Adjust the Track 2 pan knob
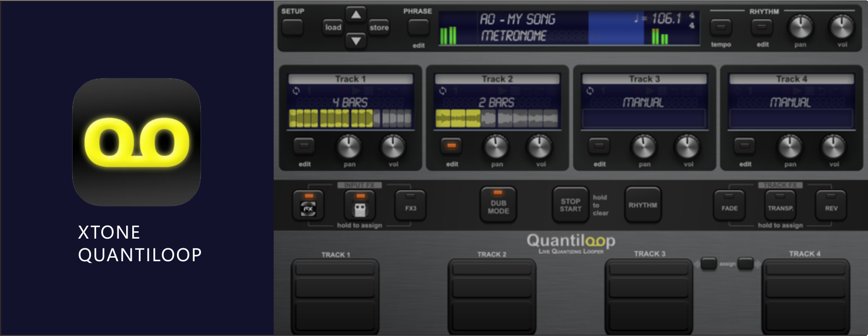868x336 pixels. (496, 146)
